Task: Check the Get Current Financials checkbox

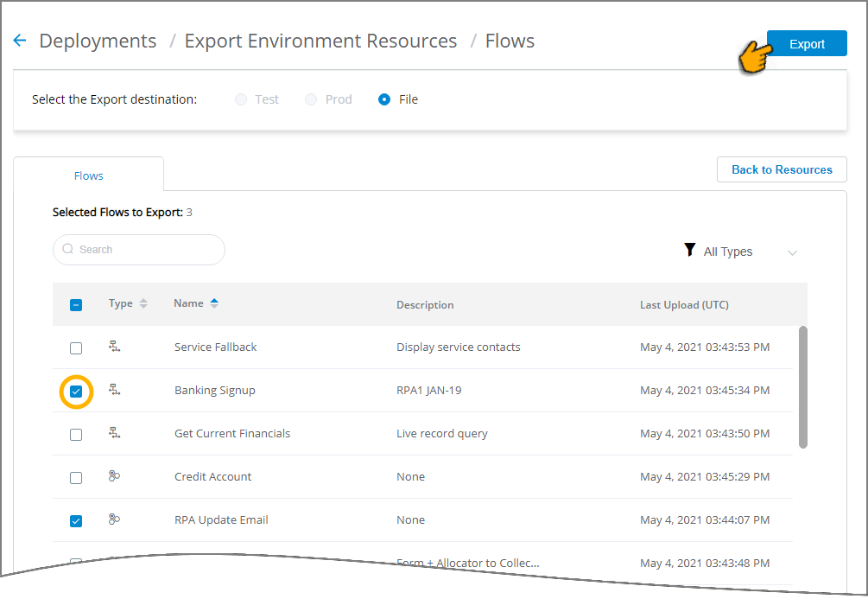Action: [76, 435]
